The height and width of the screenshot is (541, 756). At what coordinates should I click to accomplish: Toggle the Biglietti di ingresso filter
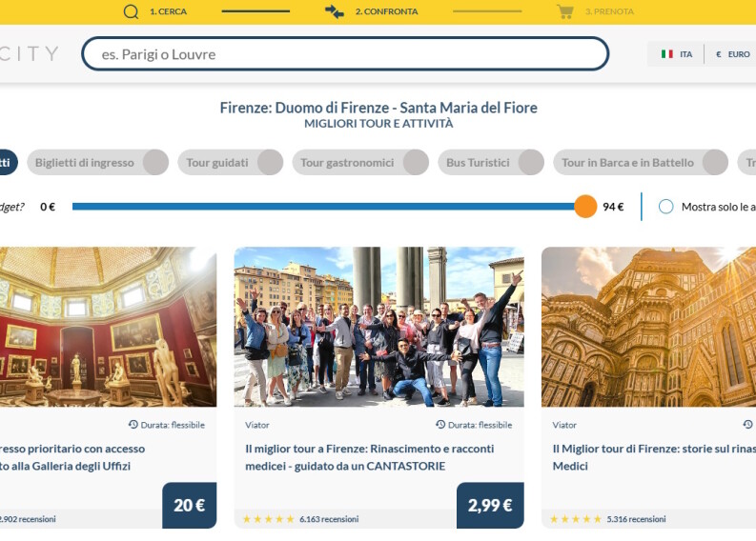tap(98, 162)
